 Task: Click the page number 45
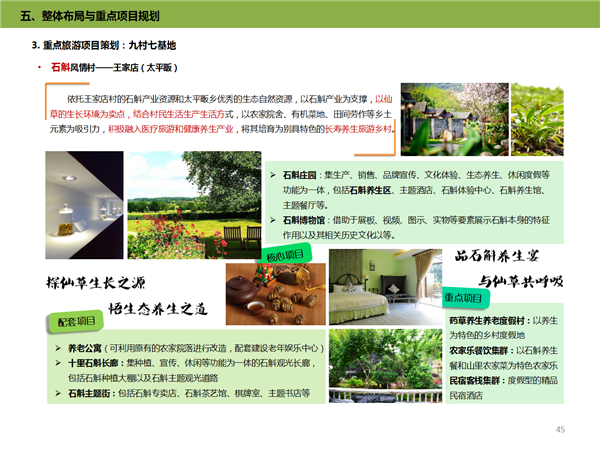click(x=560, y=429)
